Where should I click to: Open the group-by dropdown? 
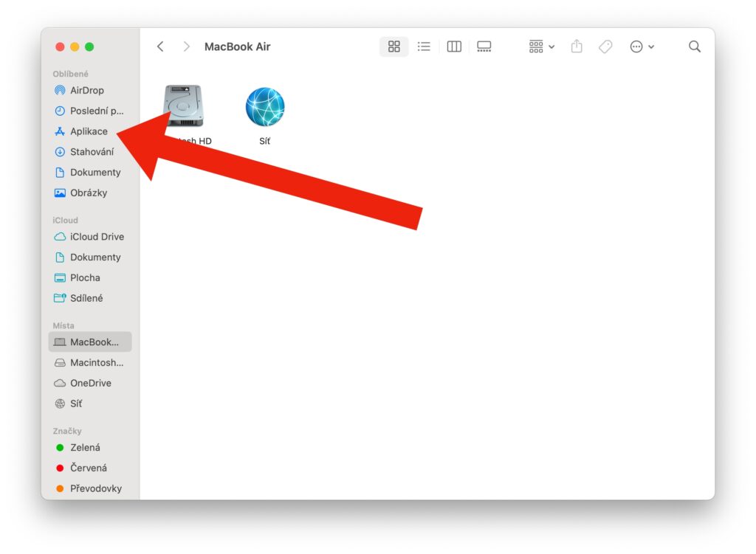[x=542, y=46]
